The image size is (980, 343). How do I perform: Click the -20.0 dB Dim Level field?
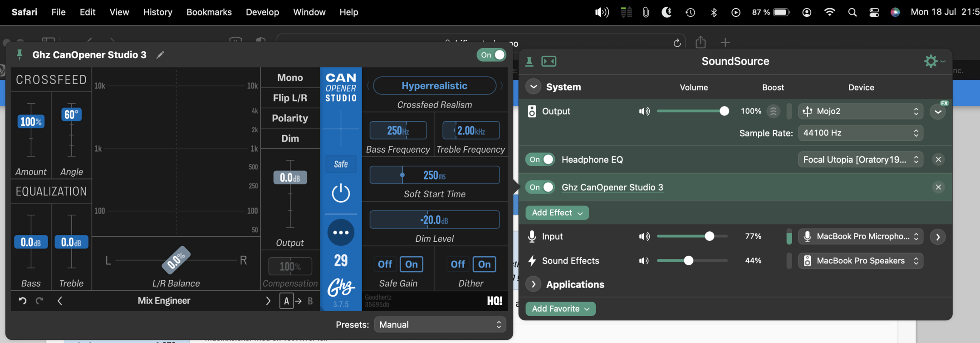pyautogui.click(x=434, y=220)
